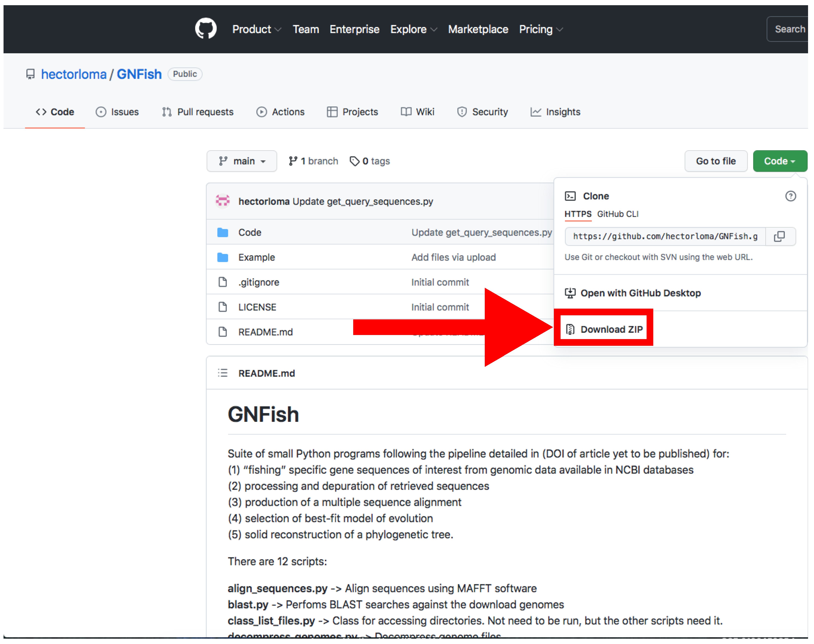Image resolution: width=814 pixels, height=644 pixels.
Task: Open the LICENSE file link
Action: (x=257, y=307)
